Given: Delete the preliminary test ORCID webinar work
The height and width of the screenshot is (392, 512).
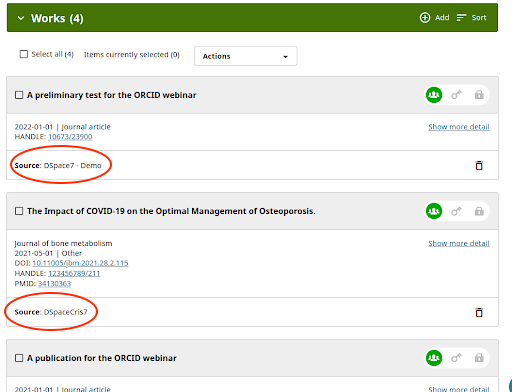Looking at the screenshot, I should pos(479,165).
